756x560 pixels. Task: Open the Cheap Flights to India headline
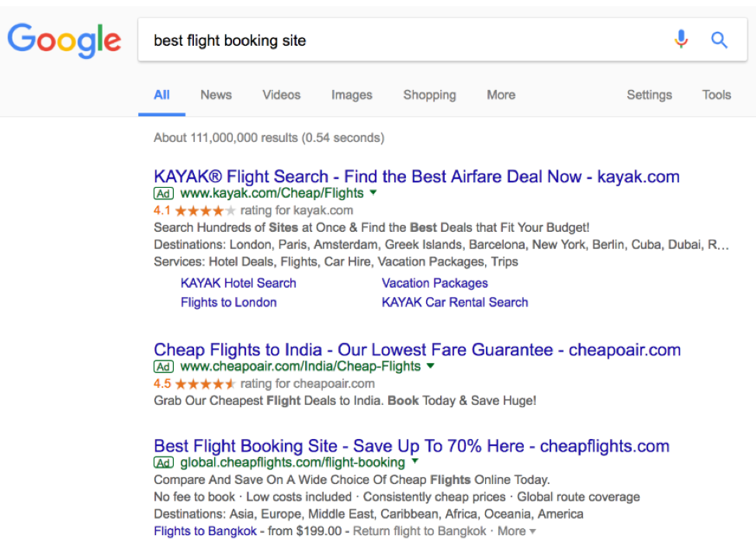417,349
